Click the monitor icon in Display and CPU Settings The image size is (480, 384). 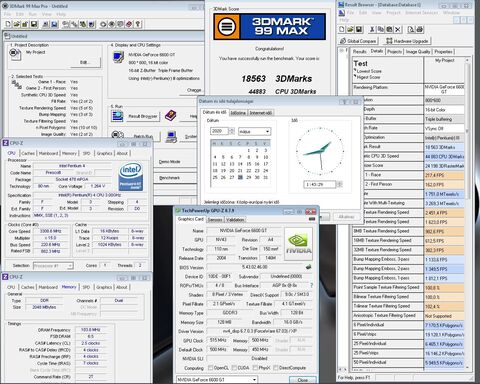[118, 57]
